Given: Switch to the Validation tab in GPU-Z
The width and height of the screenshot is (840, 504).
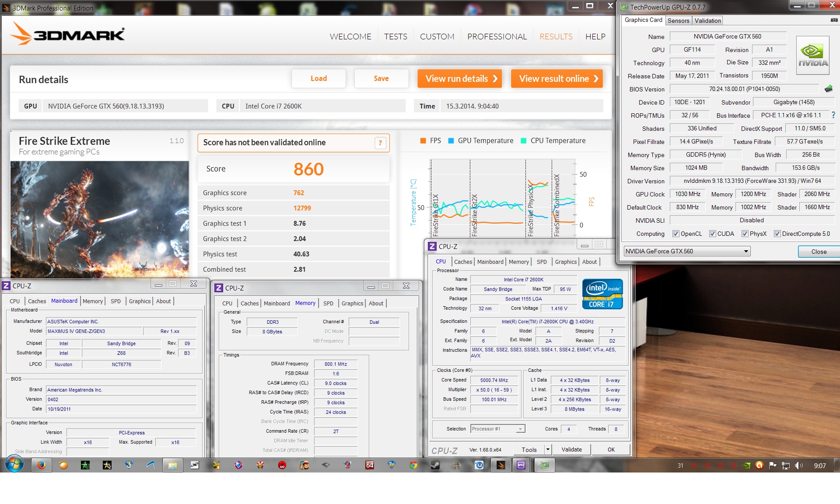Looking at the screenshot, I should [707, 21].
